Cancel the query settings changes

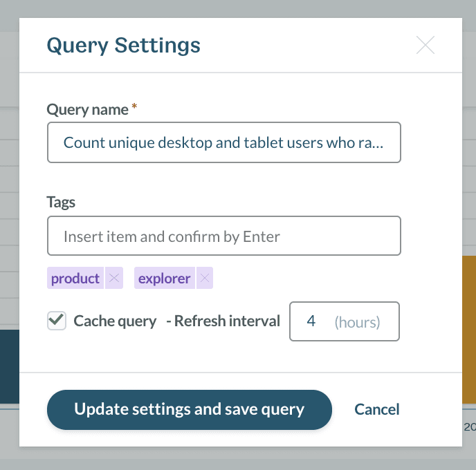click(377, 409)
